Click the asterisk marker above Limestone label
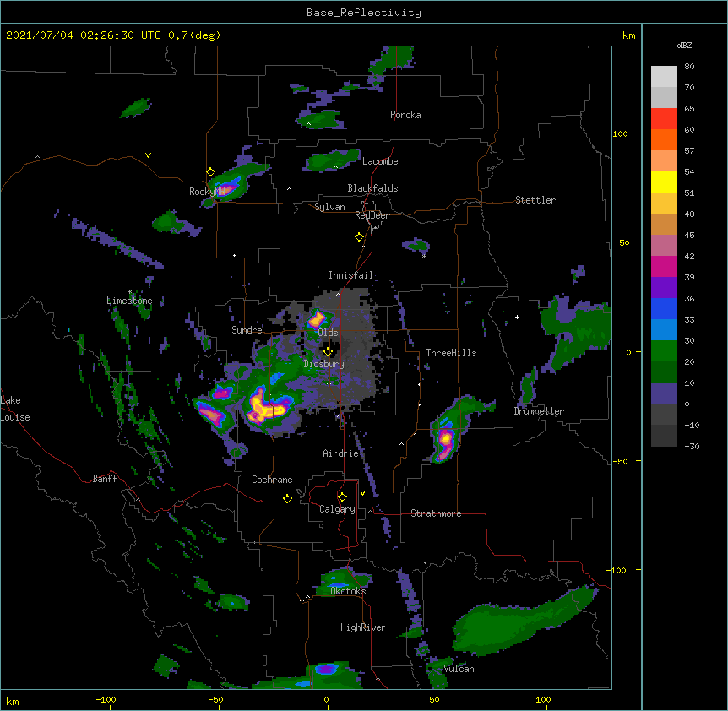This screenshot has width=728, height=711. click(129, 292)
